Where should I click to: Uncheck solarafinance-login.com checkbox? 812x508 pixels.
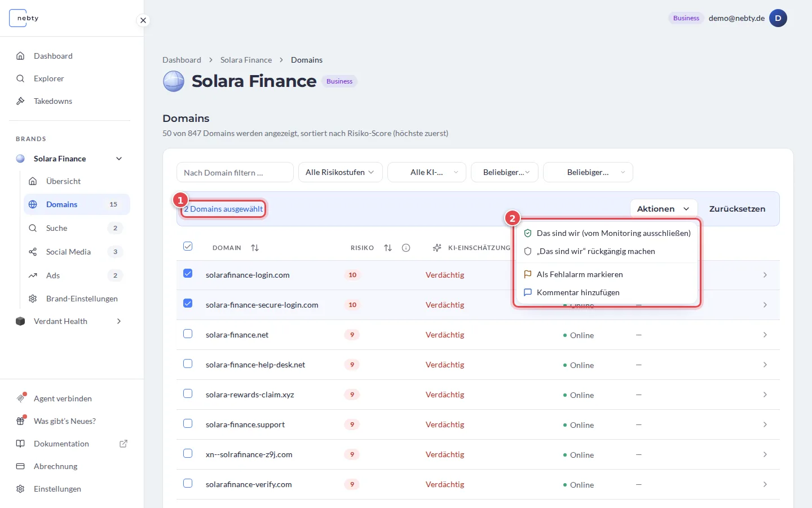(188, 274)
